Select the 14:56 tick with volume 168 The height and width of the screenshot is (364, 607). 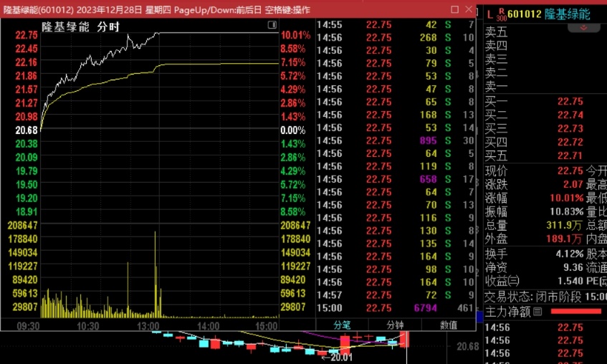[396, 115]
